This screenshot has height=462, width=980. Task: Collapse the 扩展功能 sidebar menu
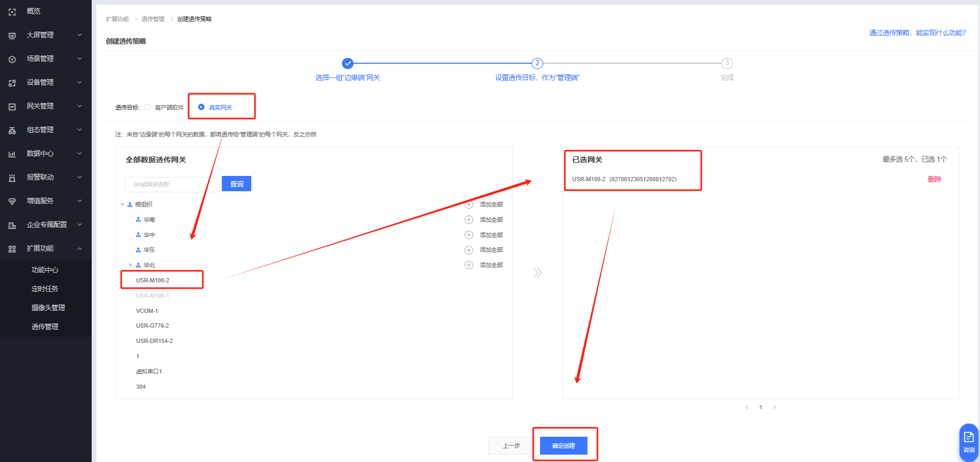[x=80, y=249]
